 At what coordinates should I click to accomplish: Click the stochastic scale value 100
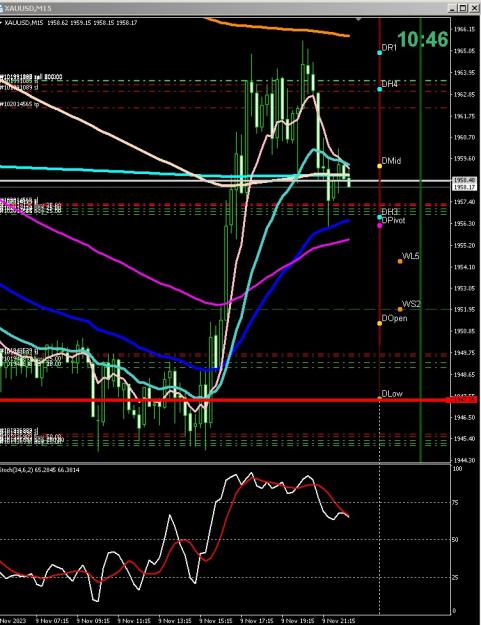[x=458, y=469]
